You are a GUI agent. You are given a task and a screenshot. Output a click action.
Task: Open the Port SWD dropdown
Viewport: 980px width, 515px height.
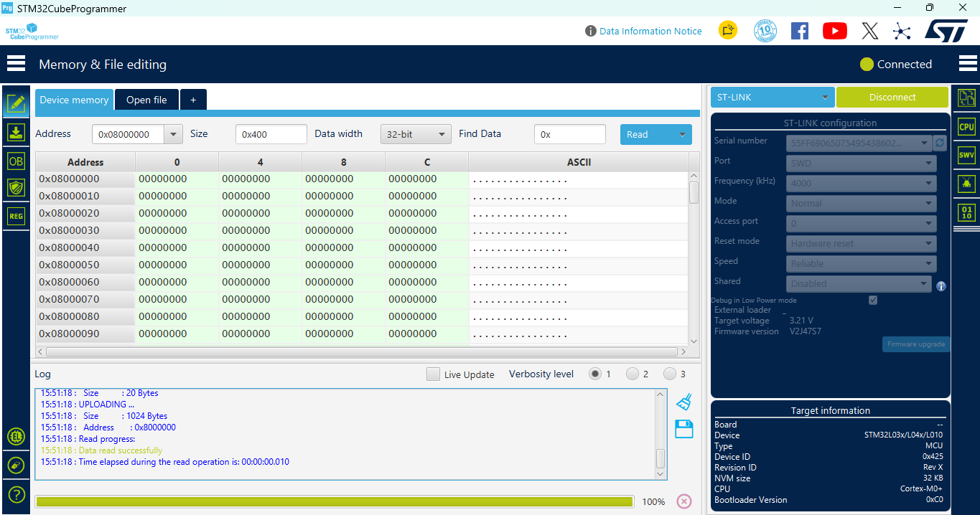click(862, 164)
